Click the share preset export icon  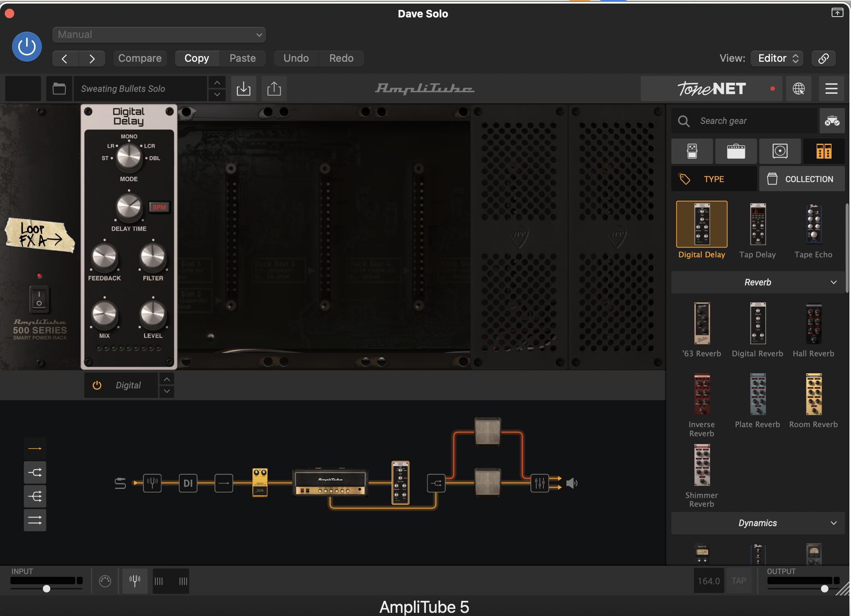pos(274,89)
